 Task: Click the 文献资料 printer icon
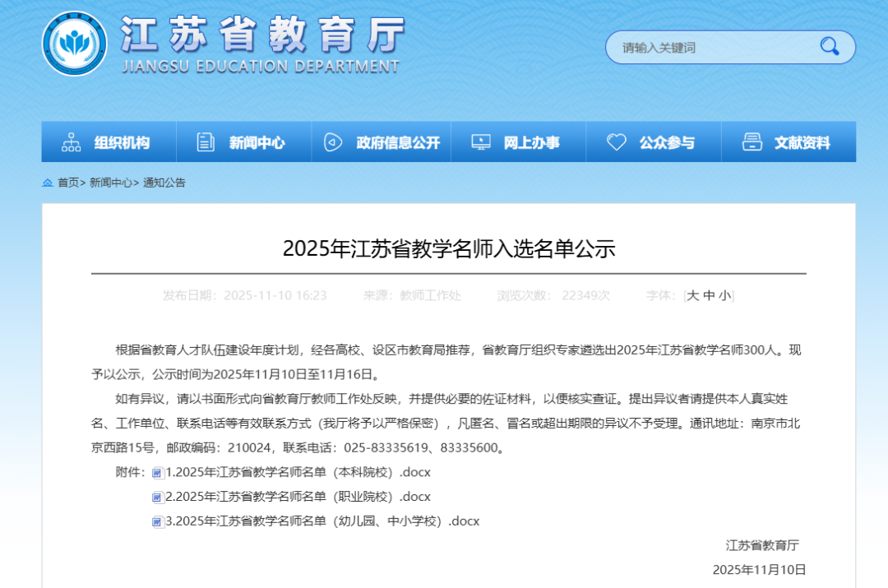(x=752, y=142)
